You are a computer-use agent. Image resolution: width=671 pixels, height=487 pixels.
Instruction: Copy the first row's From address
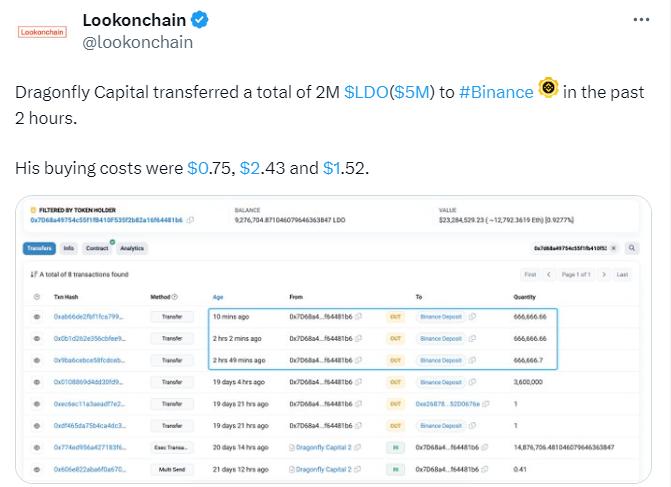[358, 316]
